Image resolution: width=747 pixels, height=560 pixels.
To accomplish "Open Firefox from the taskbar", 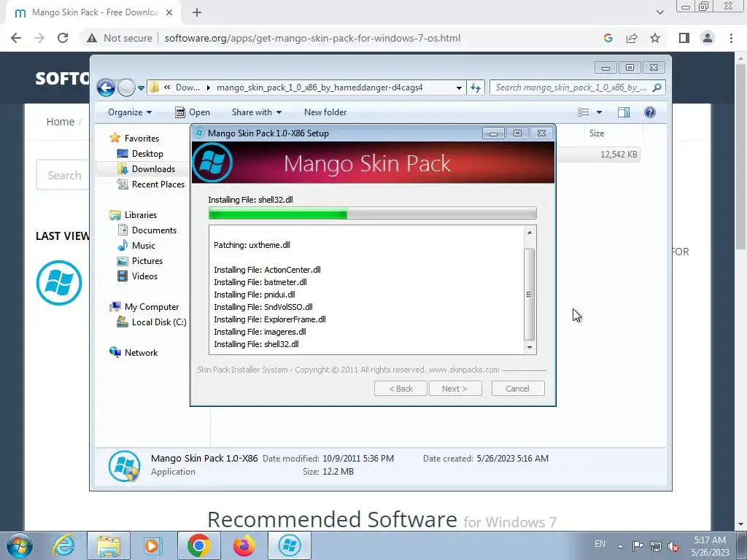I will point(244,545).
